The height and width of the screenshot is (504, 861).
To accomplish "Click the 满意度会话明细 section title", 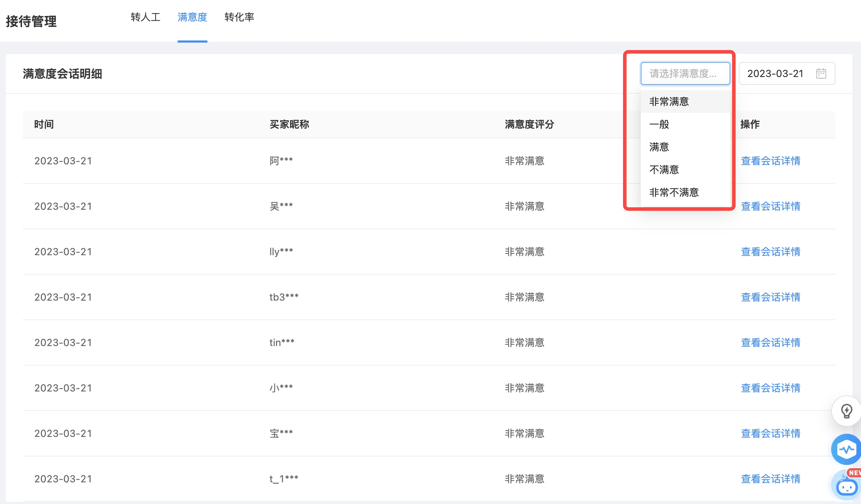I will click(63, 74).
